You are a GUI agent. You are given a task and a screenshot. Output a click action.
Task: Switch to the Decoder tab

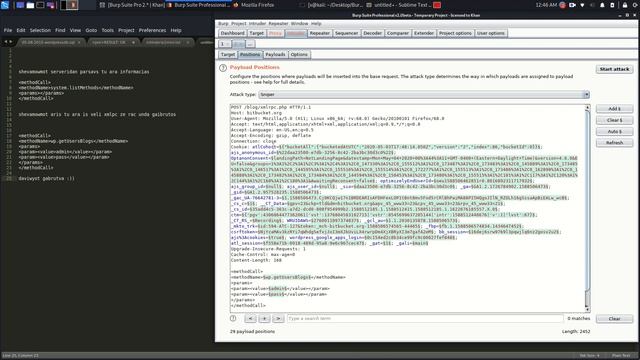pyautogui.click(x=372, y=33)
